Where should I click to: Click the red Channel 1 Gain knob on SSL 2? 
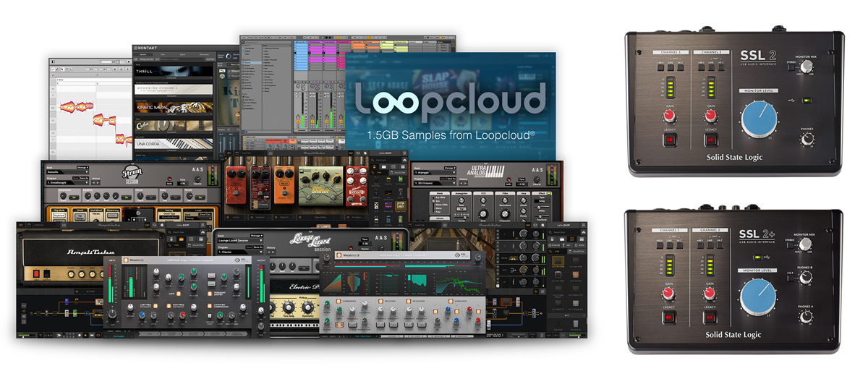[x=669, y=114]
